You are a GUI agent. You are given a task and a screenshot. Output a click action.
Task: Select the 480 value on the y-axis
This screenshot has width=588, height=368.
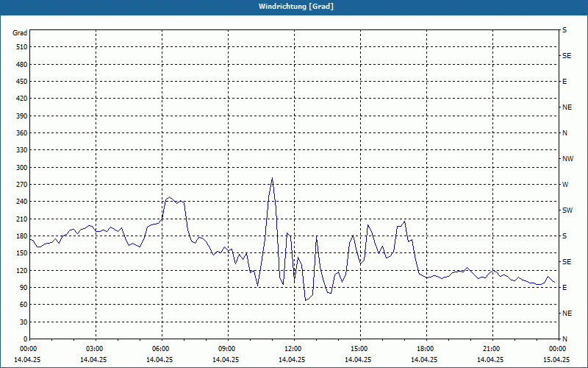point(22,65)
